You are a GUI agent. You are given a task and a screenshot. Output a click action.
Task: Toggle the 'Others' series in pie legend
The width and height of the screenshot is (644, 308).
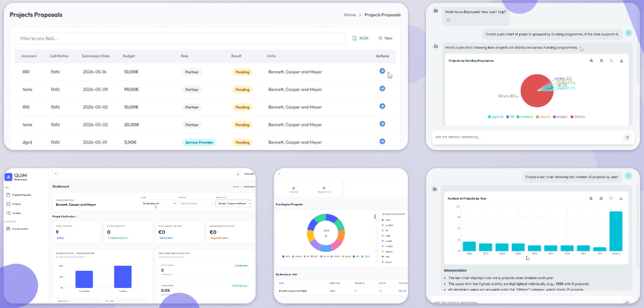coord(577,117)
